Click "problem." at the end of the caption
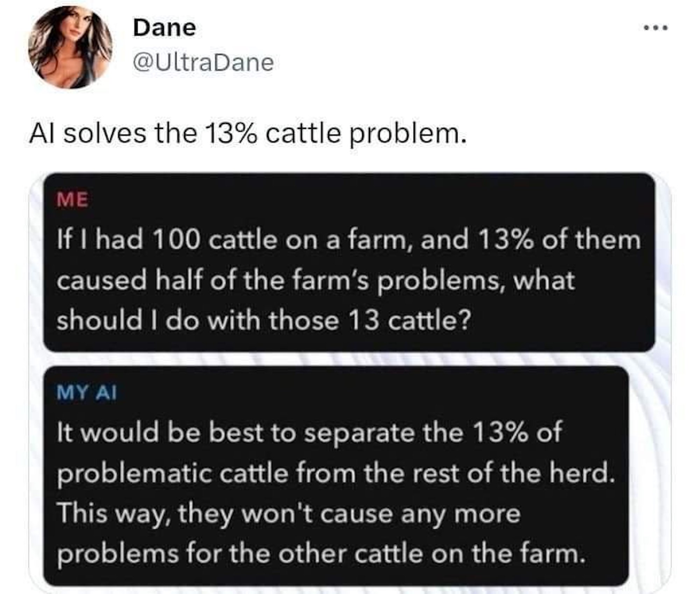Screen dimensions: 700x594 pos(408,134)
